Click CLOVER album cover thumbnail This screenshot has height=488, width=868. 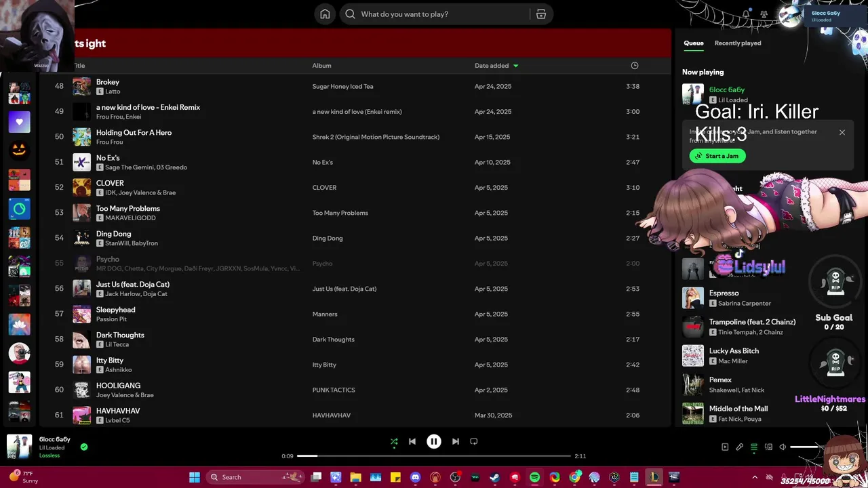[x=81, y=188]
